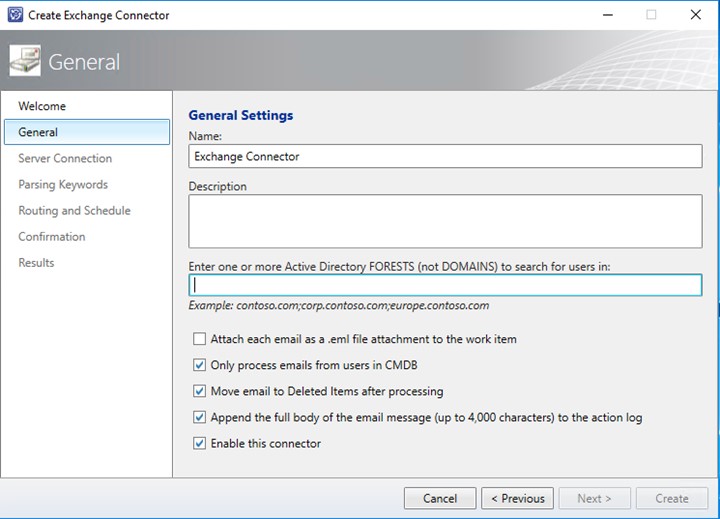Click the Previous button
The width and height of the screenshot is (720, 519).
point(518,498)
